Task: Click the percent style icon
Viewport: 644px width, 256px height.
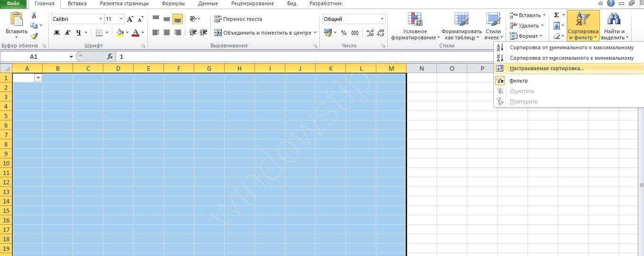Action: 344,33
